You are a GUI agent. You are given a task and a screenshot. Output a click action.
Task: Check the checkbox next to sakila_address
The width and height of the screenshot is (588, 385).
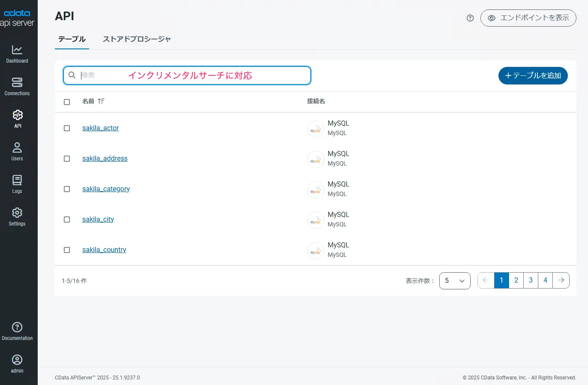point(67,158)
